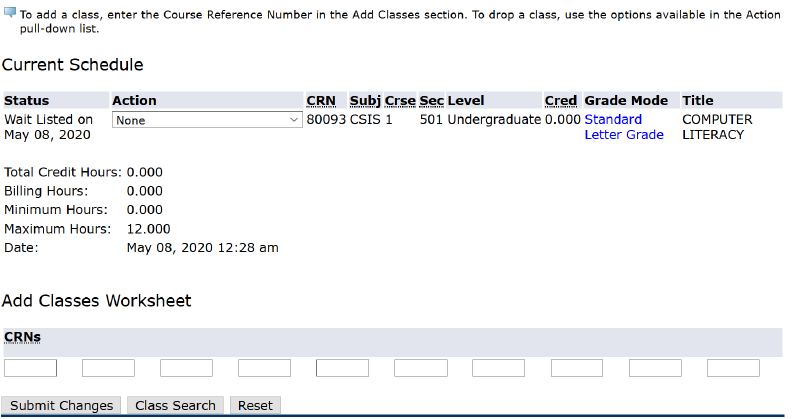The width and height of the screenshot is (794, 419).
Task: Activate the fourth CRN entry field
Action: [264, 368]
